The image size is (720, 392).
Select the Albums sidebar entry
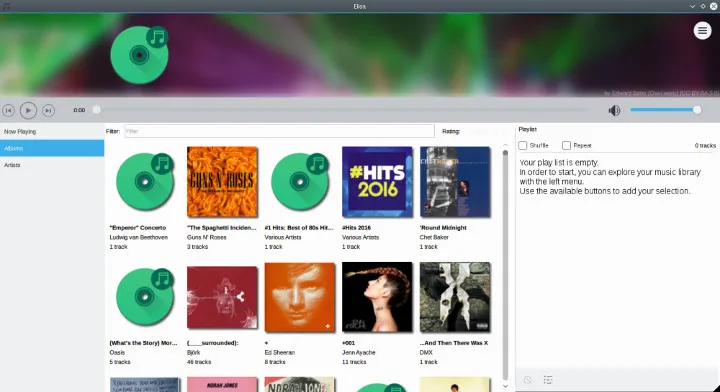coord(52,148)
